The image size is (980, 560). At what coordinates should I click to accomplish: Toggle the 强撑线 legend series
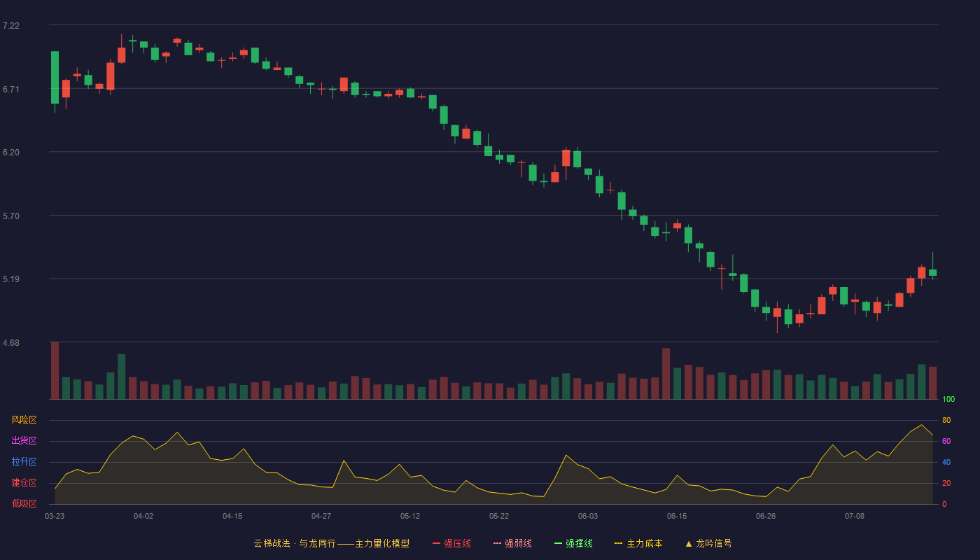coord(573,543)
